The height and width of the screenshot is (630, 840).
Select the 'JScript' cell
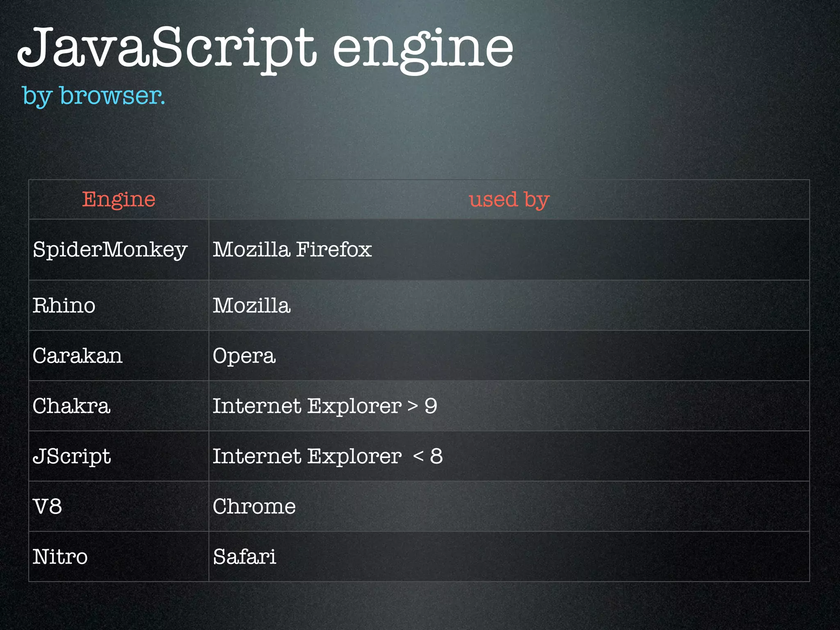pos(119,456)
